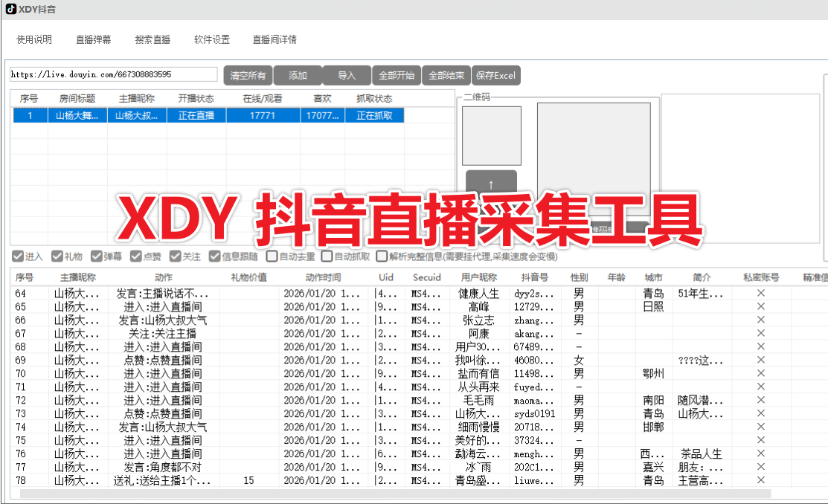Image resolution: width=828 pixels, height=504 pixels.
Task: Open the 直播间详情 room-details tab
Action: 274,39
